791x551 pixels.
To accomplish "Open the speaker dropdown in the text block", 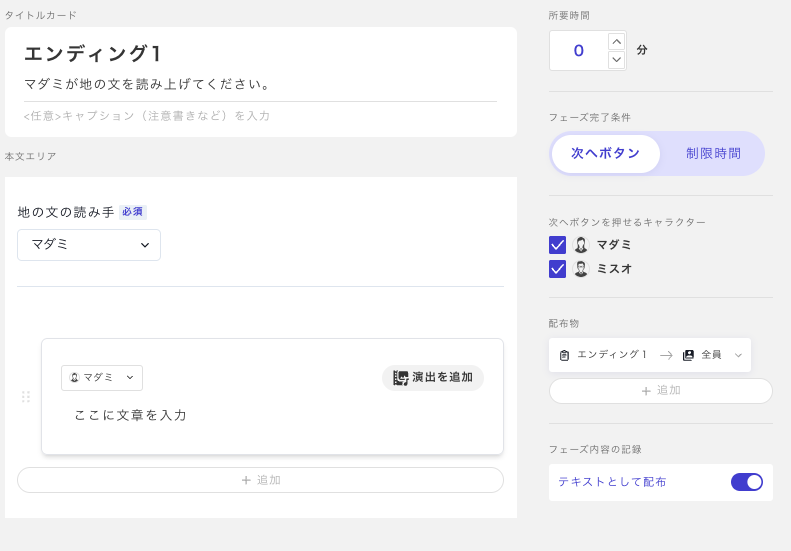I will pyautogui.click(x=102, y=378).
